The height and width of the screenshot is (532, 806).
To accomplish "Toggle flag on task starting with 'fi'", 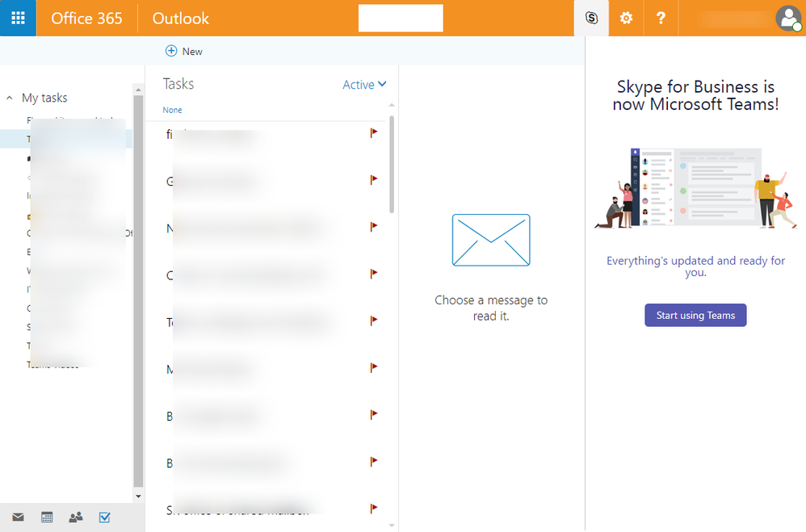I will [x=374, y=132].
